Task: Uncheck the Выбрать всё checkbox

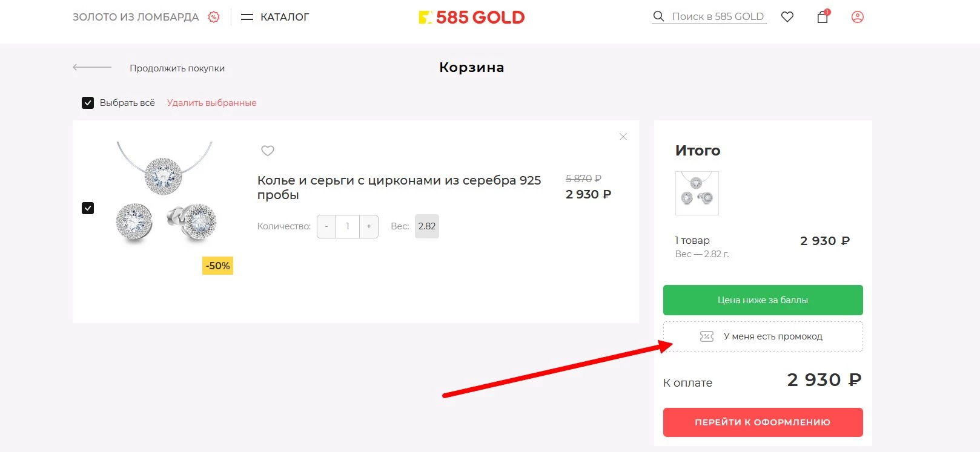Action: (88, 102)
